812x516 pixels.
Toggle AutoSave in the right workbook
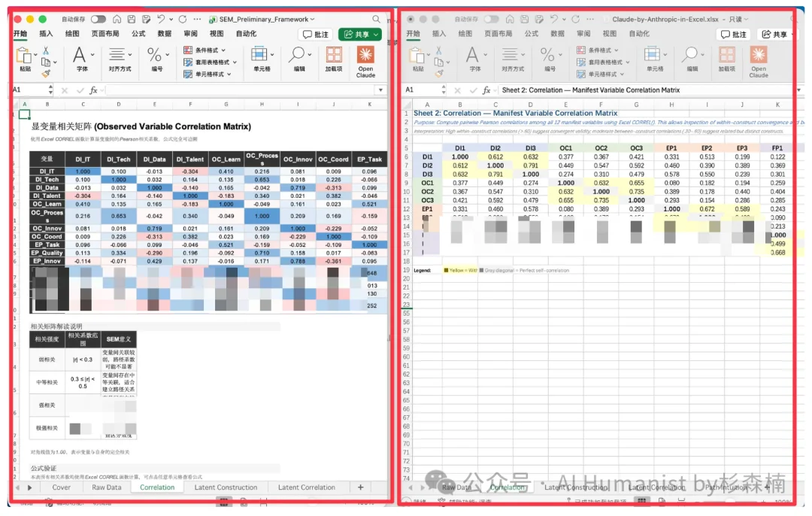tap(490, 17)
